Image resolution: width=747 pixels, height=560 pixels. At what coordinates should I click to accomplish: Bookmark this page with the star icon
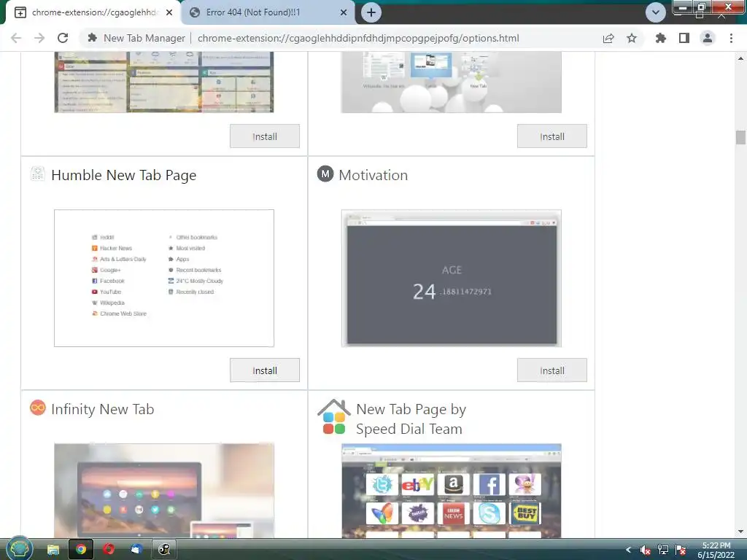click(x=632, y=38)
